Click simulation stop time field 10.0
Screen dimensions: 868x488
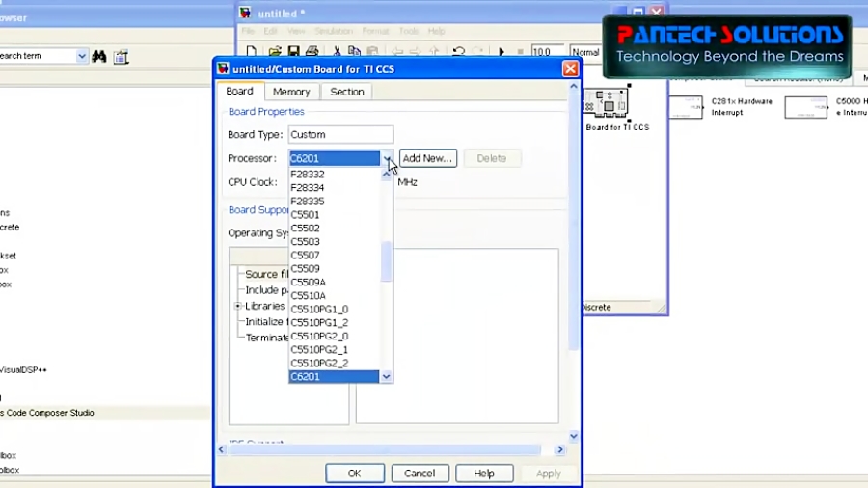tap(547, 52)
